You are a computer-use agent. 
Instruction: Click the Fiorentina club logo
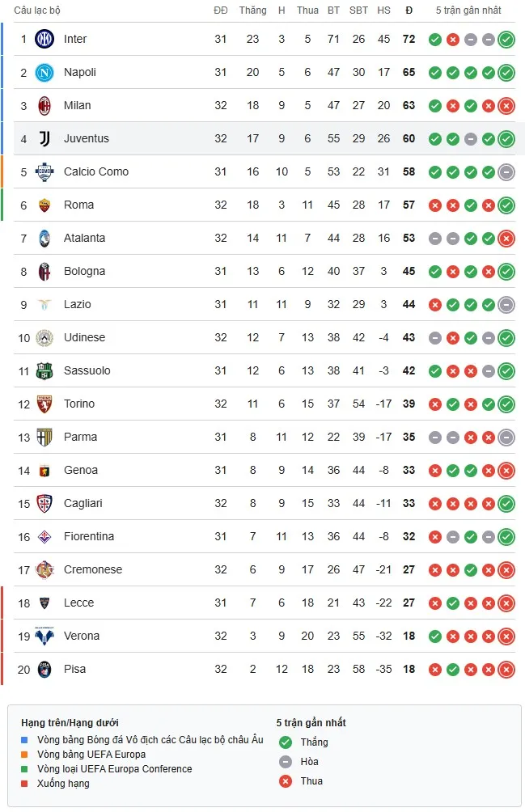(44, 536)
